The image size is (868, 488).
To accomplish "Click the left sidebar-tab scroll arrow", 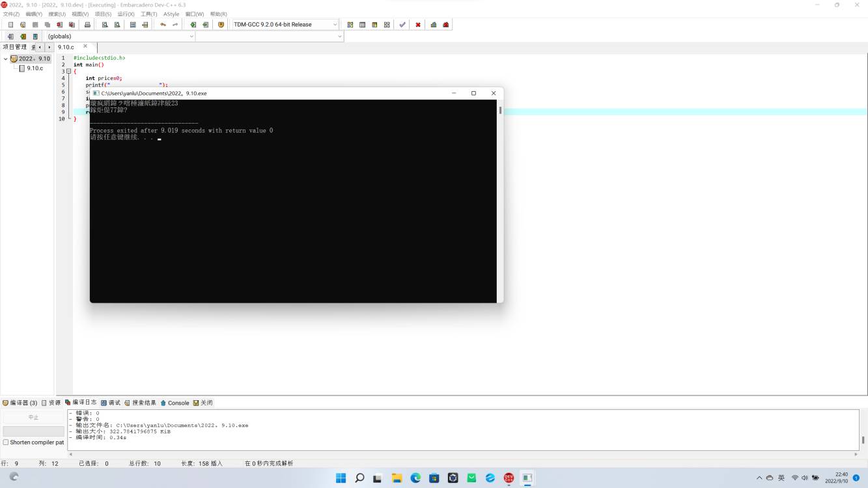I will point(40,47).
